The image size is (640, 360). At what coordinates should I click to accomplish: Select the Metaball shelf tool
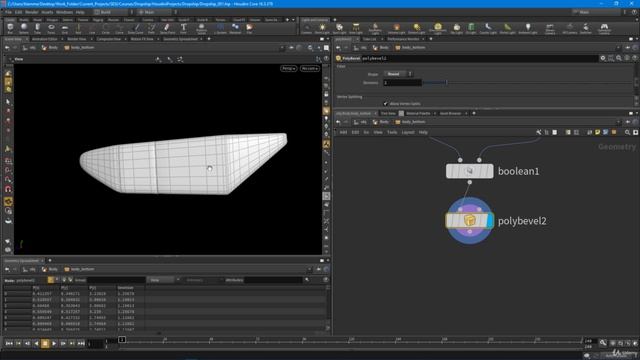235,29
